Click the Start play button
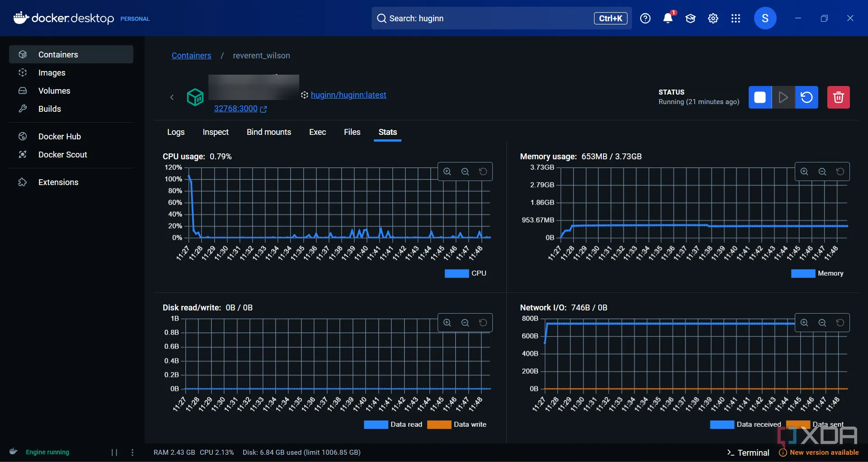This screenshot has height=462, width=868. [x=783, y=97]
